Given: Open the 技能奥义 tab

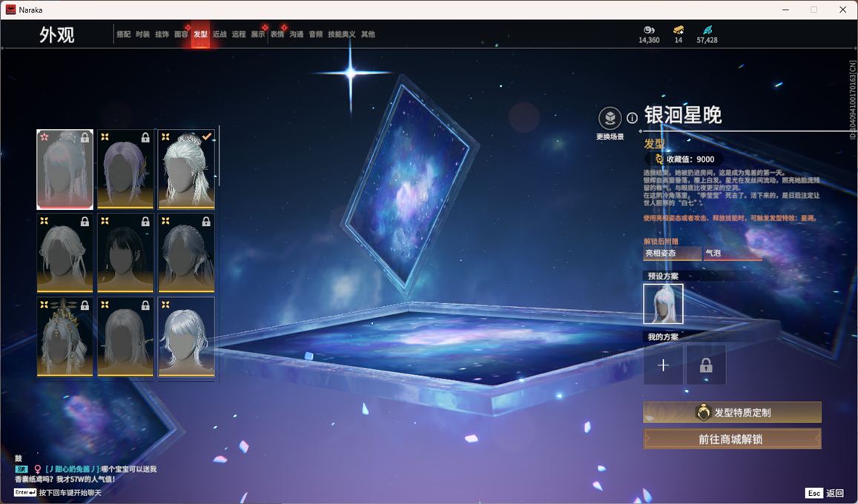Looking at the screenshot, I should 341,34.
